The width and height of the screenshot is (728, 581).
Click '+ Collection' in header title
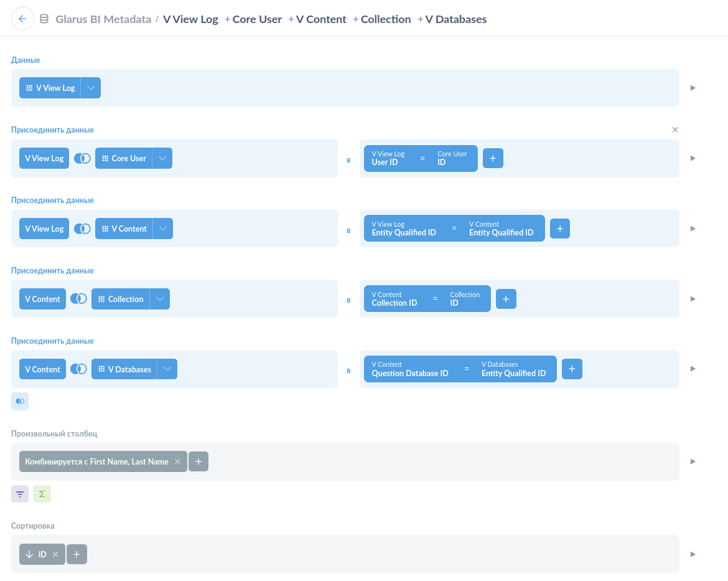381,19
